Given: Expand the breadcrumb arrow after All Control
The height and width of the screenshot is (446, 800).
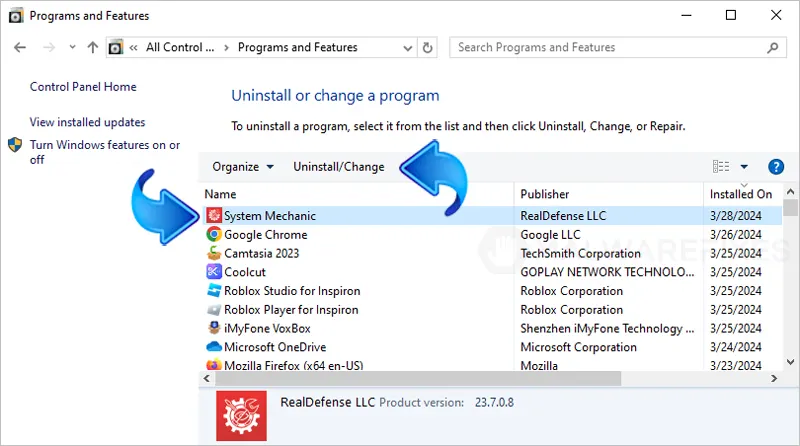Looking at the screenshot, I should coord(226,47).
